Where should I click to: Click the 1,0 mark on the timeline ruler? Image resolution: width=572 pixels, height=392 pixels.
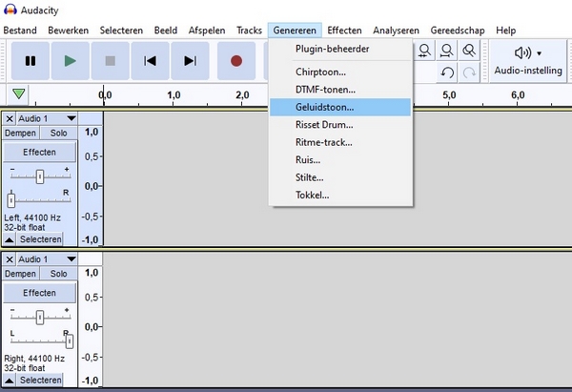(x=174, y=94)
